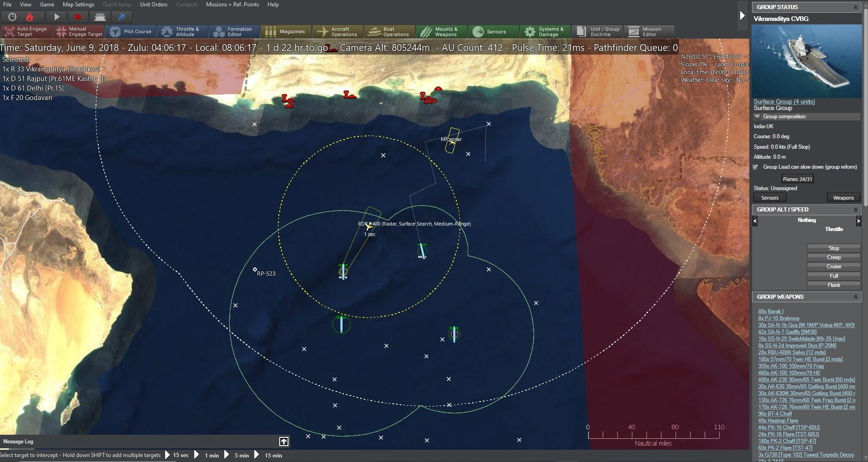Open the Systems & Damage panel

[545, 31]
